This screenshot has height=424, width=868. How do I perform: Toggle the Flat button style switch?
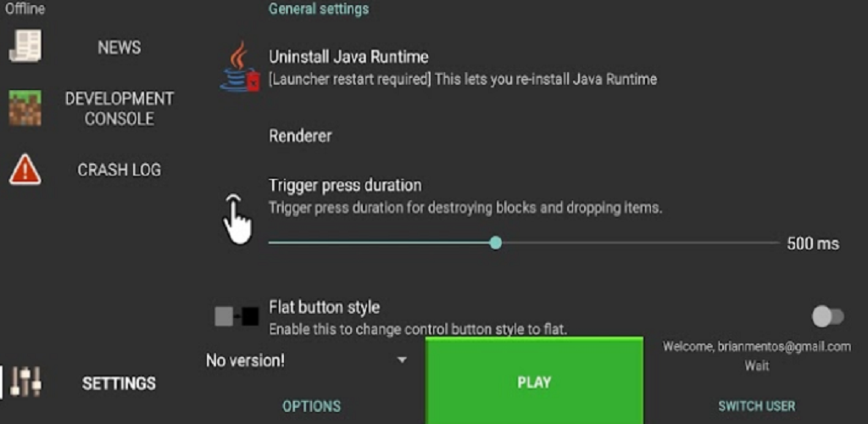(x=827, y=316)
